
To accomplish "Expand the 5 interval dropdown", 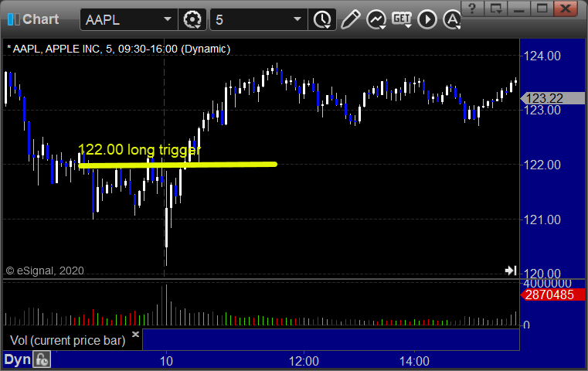I will click(297, 19).
